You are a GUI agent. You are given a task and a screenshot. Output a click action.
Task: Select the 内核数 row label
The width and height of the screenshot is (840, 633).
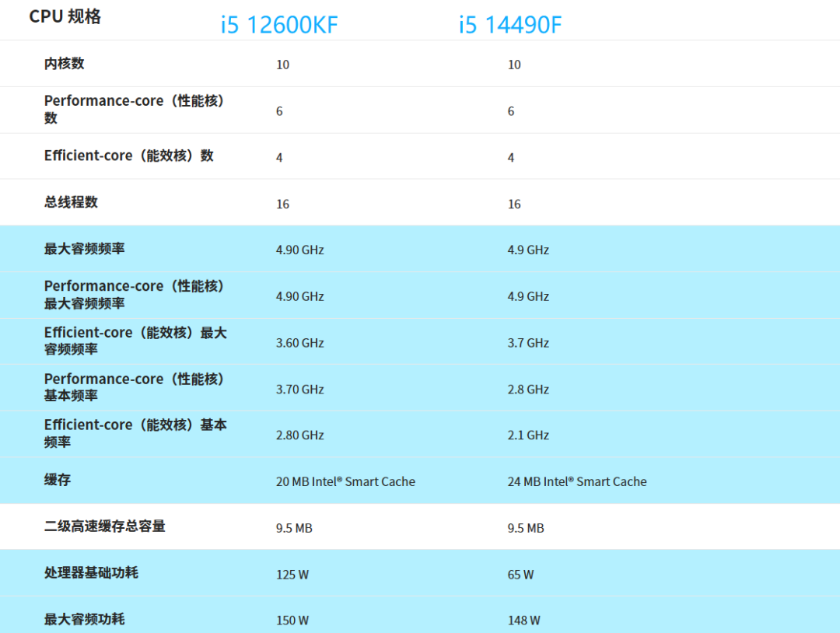pyautogui.click(x=65, y=63)
